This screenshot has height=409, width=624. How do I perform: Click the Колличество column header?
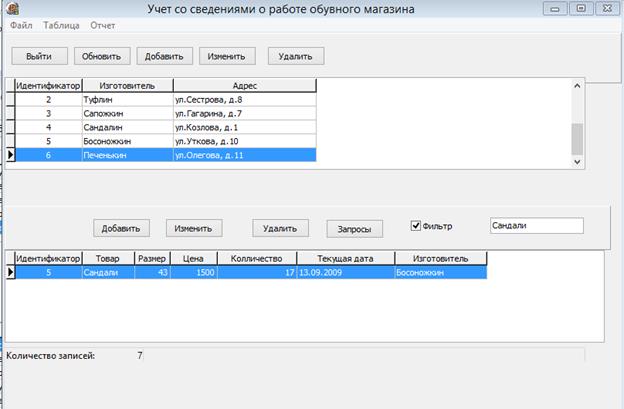coord(257,259)
